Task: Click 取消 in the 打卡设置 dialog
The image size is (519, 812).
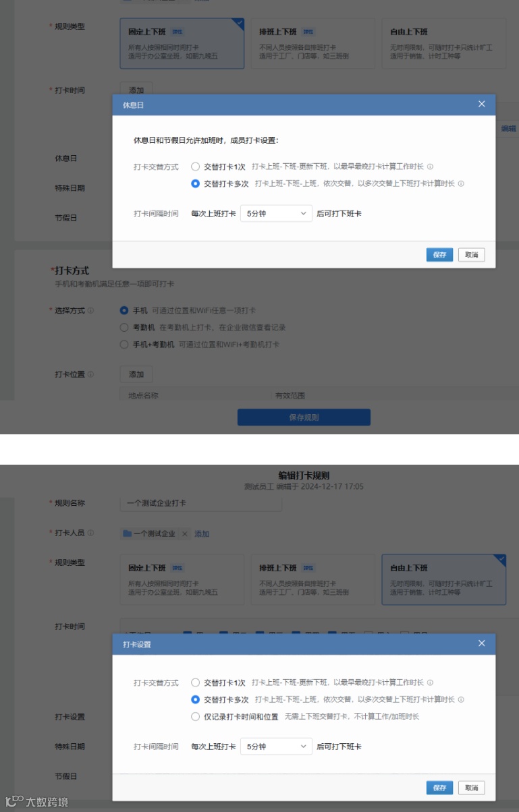Action: 471,788
